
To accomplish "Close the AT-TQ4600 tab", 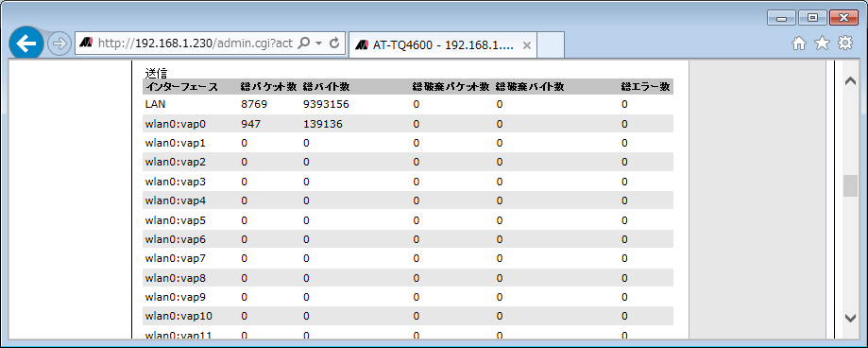I will (x=526, y=45).
